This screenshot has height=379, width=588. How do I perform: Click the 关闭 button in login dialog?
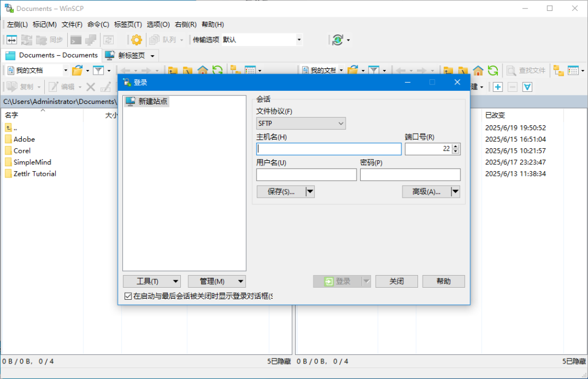pos(396,281)
